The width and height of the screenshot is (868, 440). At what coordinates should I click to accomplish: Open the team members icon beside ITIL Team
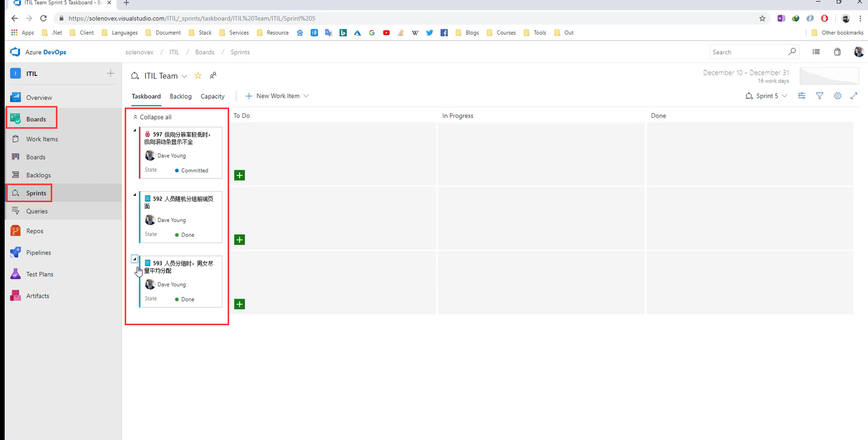point(213,75)
